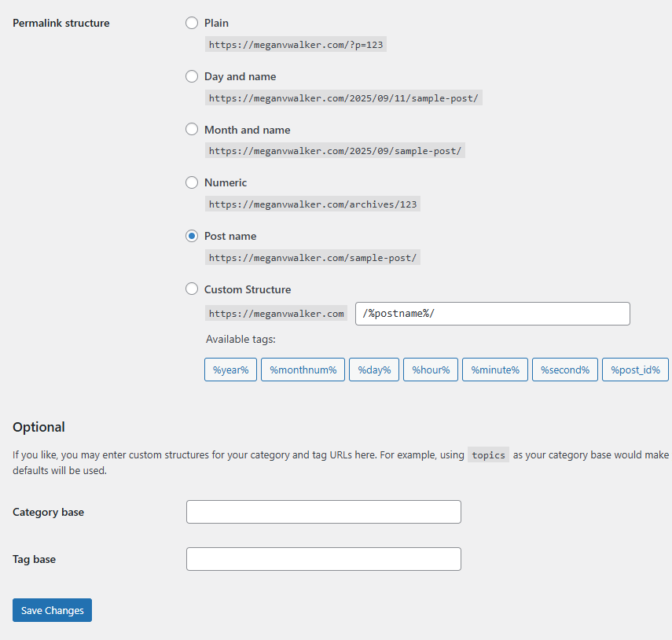This screenshot has height=640, width=672.
Task: Click the custom structure /%postname%/ text field
Action: [x=493, y=314]
